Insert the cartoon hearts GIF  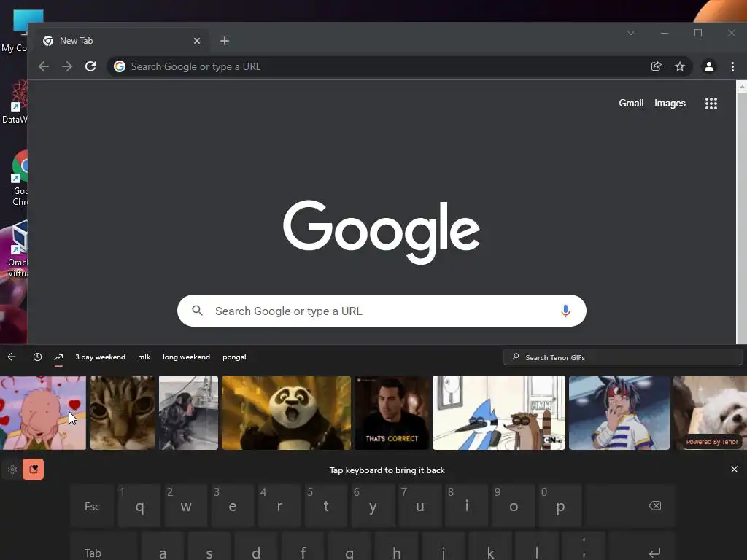(43, 413)
